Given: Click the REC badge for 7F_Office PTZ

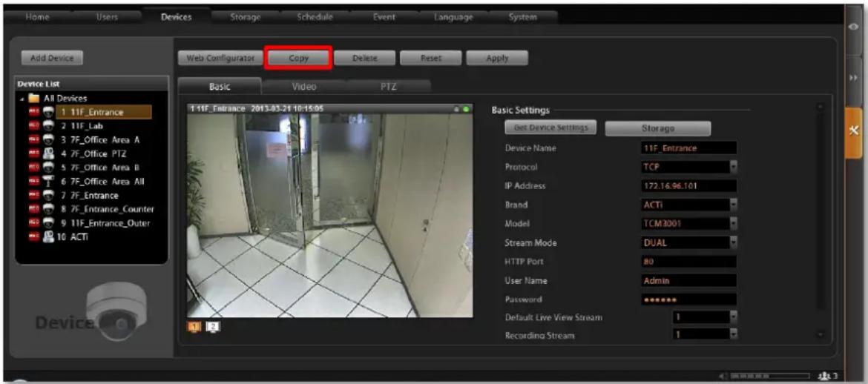Looking at the screenshot, I should point(33,153).
